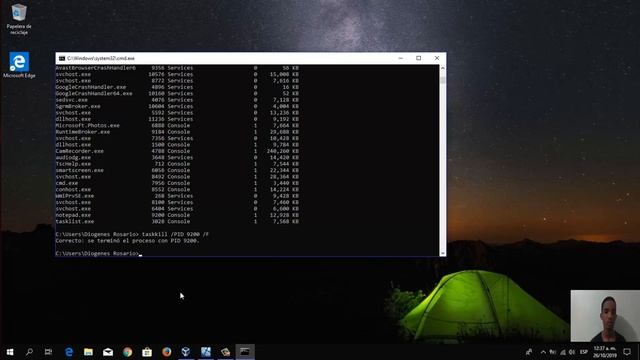The height and width of the screenshot is (360, 640).
Task: Switch the ESP input language indicator
Action: [x=584, y=352]
